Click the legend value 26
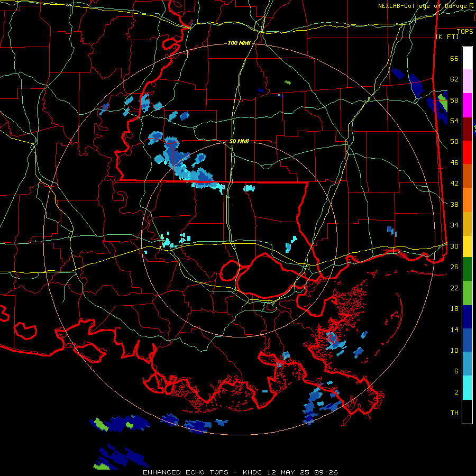The height and width of the screenshot is (476, 476). [x=454, y=267]
